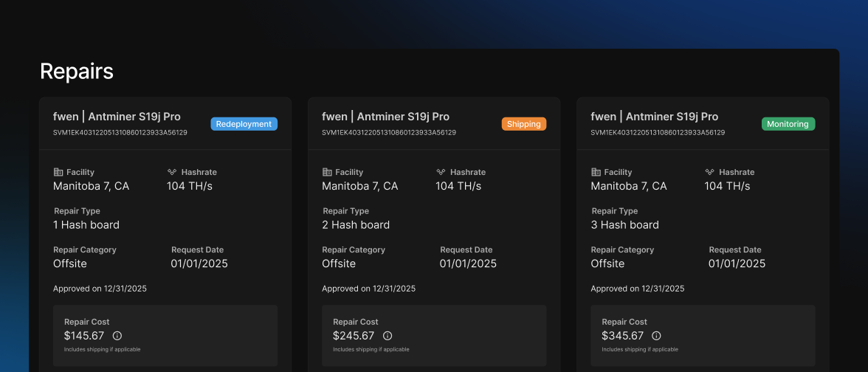This screenshot has width=868, height=372.
Task: Click Hashrate icon in the Shipping card
Action: click(x=441, y=172)
